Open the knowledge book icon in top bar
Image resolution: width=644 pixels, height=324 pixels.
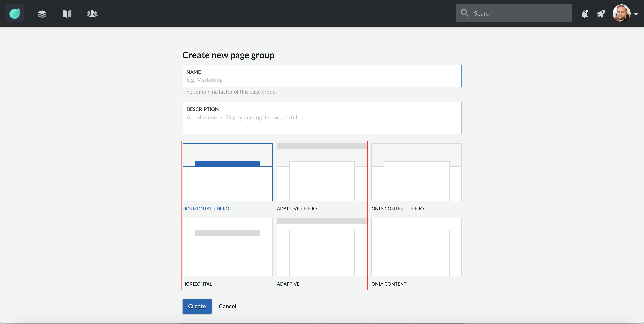[x=67, y=14]
